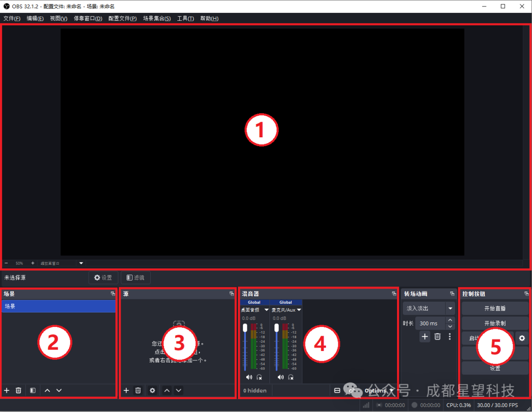Add a new scene in 场景 panel
The image size is (532, 412).
pos(7,390)
